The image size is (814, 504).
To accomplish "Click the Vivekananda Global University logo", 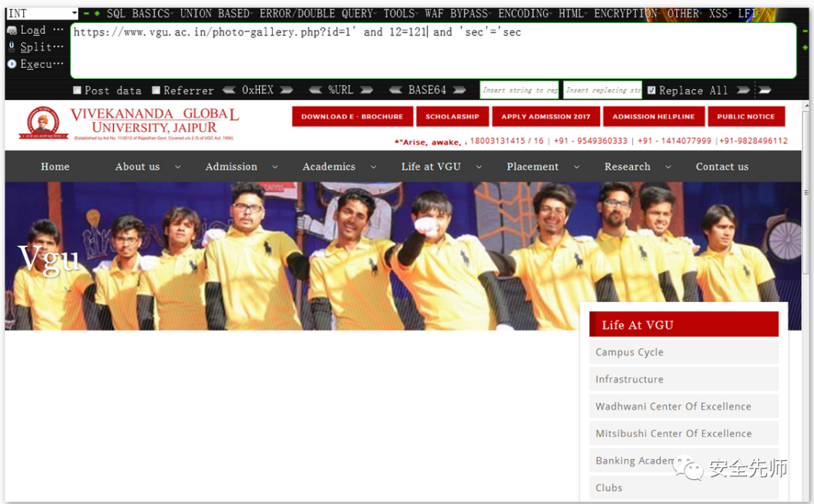I will pos(129,123).
